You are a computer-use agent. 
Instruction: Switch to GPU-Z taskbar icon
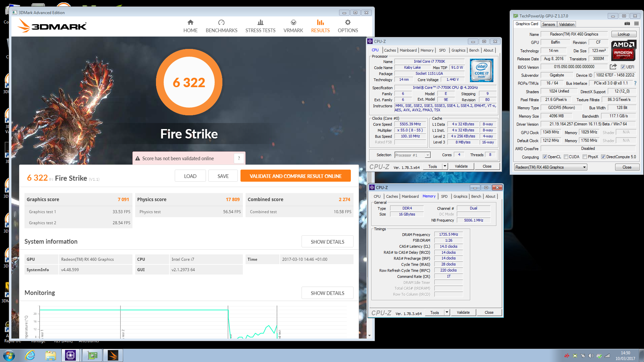coord(92,355)
